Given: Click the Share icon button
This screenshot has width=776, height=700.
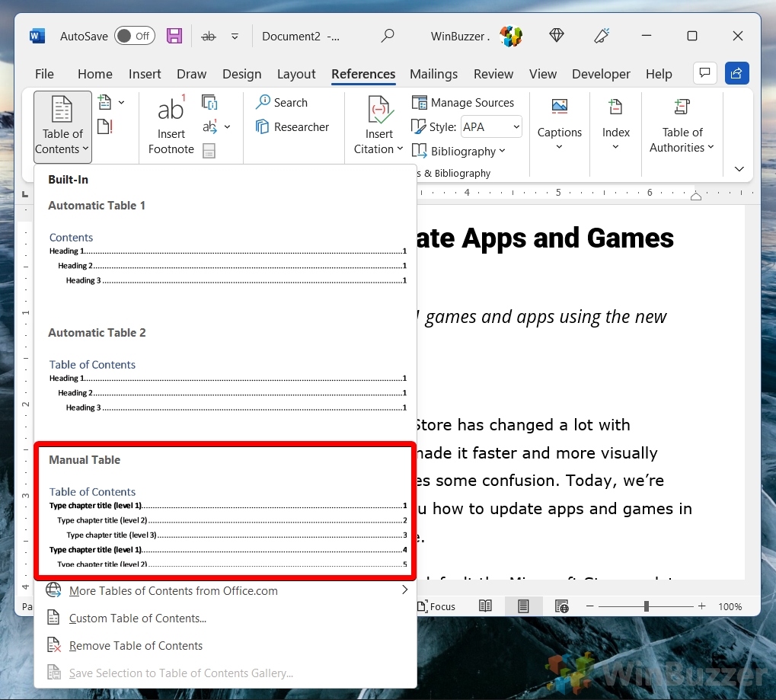Looking at the screenshot, I should click(736, 73).
